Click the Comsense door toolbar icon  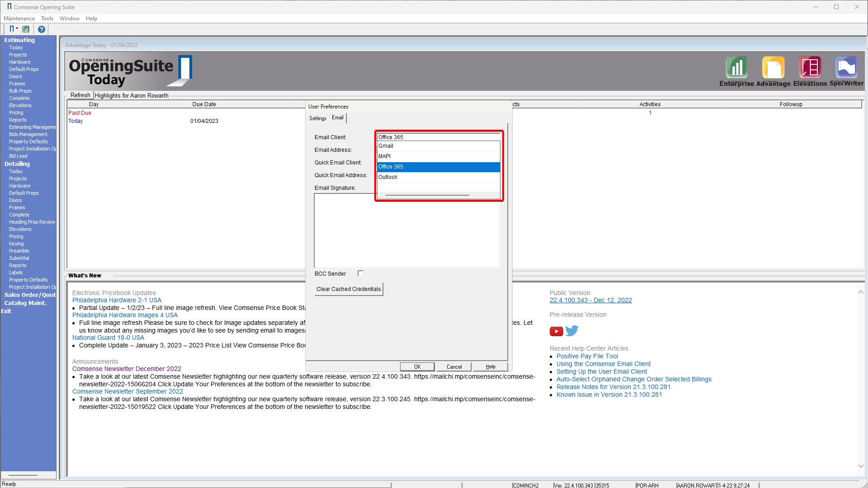click(12, 29)
